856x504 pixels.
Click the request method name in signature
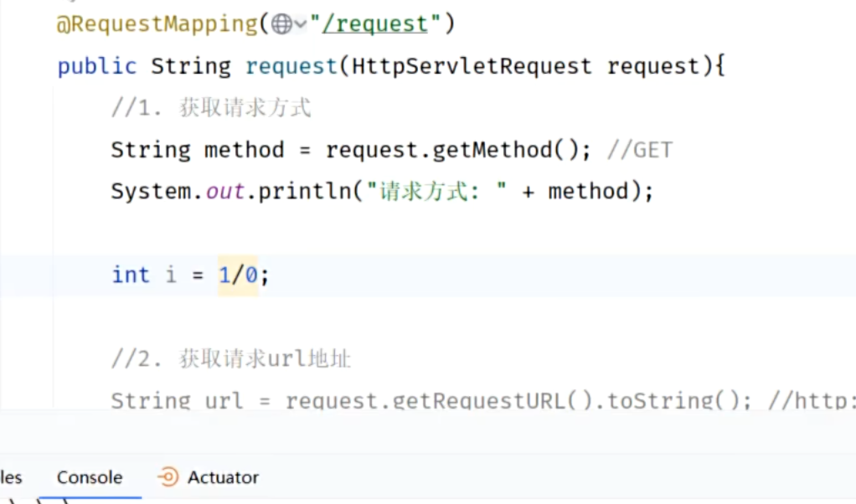(x=291, y=66)
